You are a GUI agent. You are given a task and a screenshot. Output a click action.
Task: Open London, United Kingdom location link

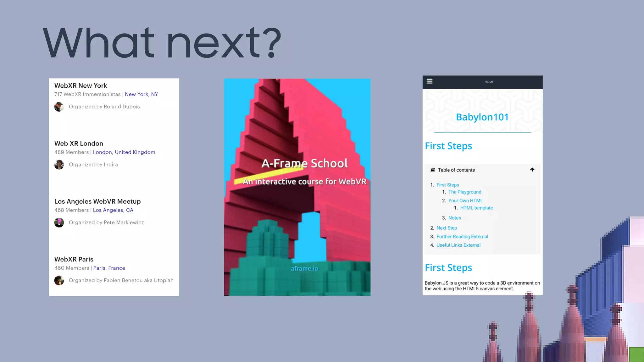pos(124,152)
